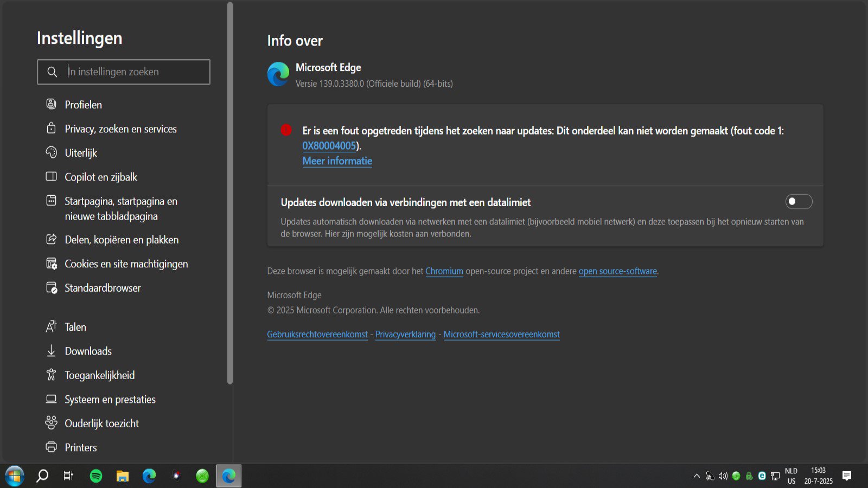This screenshot has width=868, height=488.
Task: Click the 0X80004005 error code link
Action: [x=329, y=146]
